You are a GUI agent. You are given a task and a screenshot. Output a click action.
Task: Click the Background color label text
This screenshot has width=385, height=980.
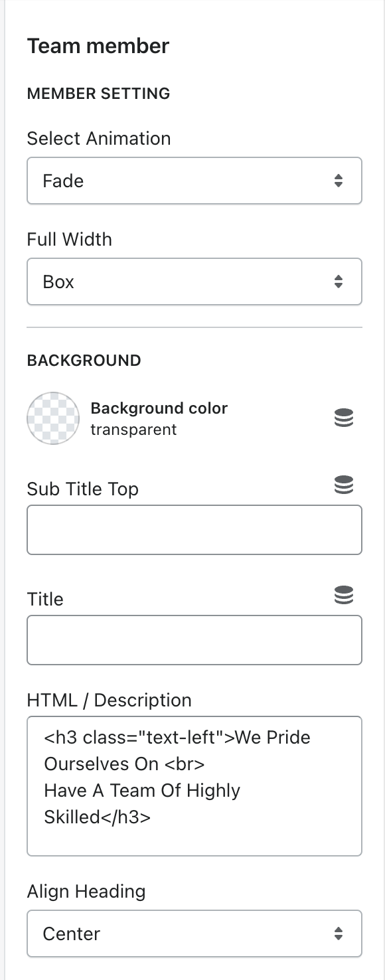(x=159, y=408)
